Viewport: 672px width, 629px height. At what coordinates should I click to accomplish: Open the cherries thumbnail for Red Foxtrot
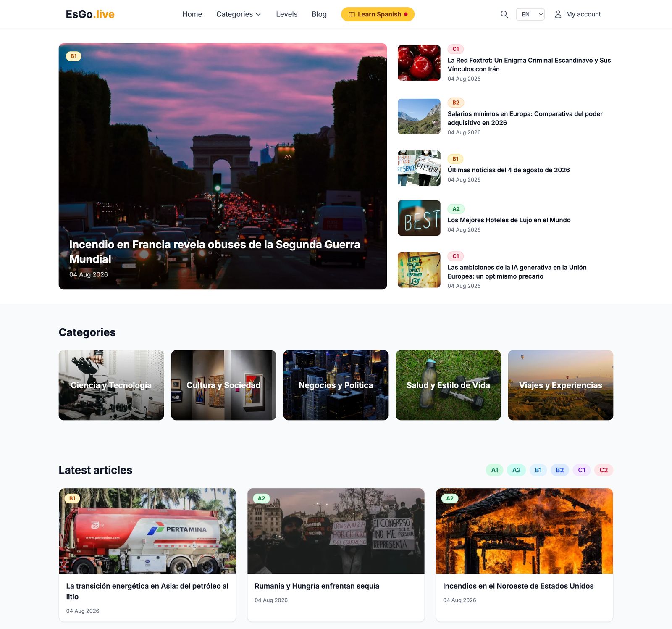coord(419,63)
